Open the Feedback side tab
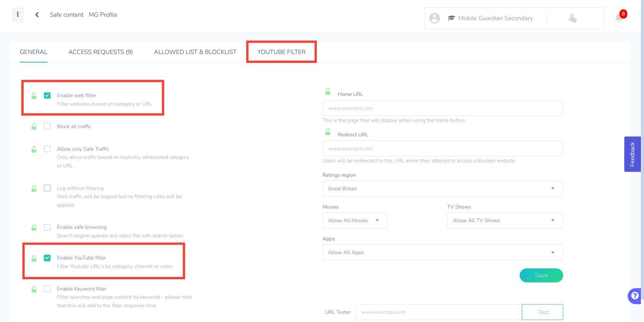The image size is (644, 322). (632, 154)
